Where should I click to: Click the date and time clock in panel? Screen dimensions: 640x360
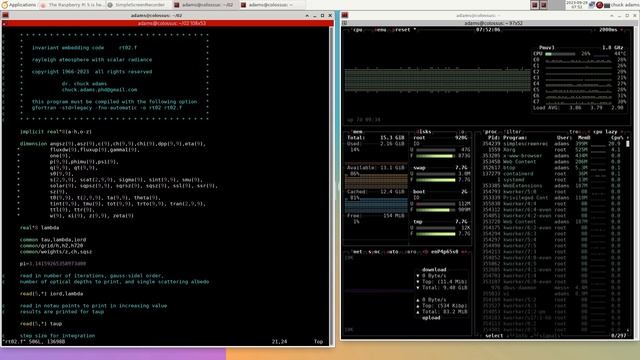coord(576,4)
